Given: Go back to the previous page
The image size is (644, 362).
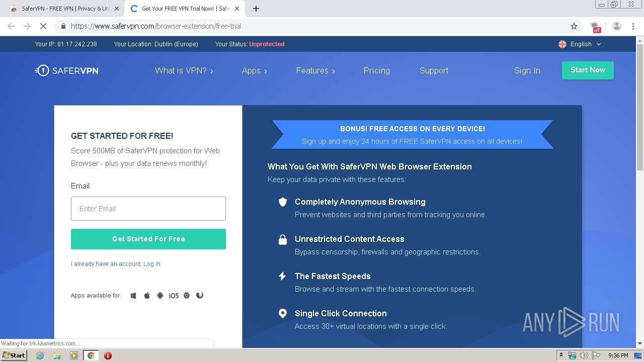Looking at the screenshot, I should point(11,26).
